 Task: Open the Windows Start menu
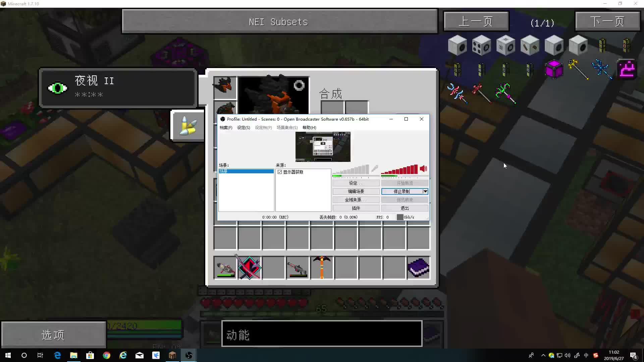point(8,355)
